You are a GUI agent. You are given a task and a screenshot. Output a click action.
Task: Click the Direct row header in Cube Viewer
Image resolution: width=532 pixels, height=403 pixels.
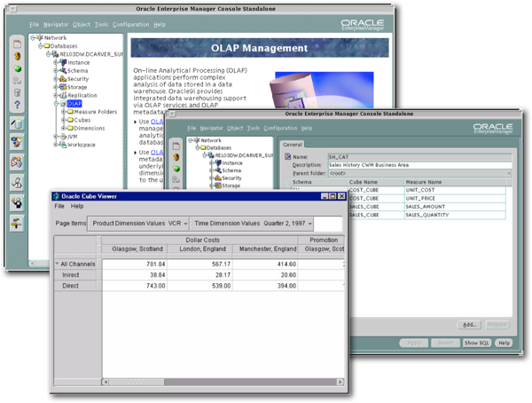pyautogui.click(x=75, y=286)
